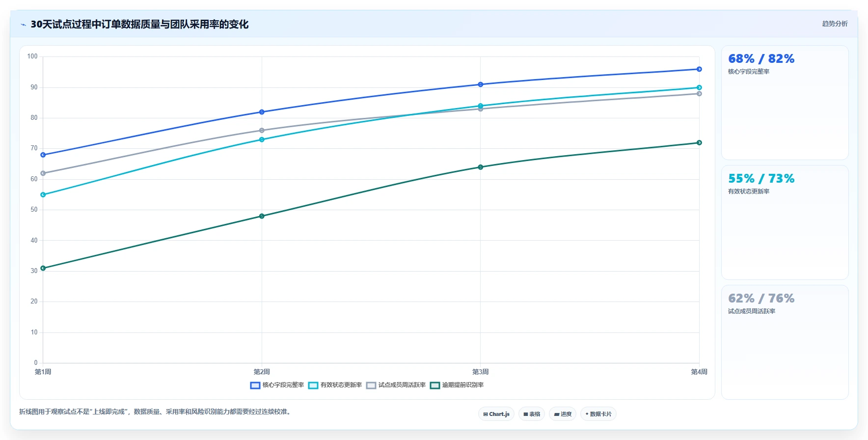The height and width of the screenshot is (440, 868).
Task: Click the 第2周 point on the cyan 有效状态更新率 line
Action: (262, 139)
